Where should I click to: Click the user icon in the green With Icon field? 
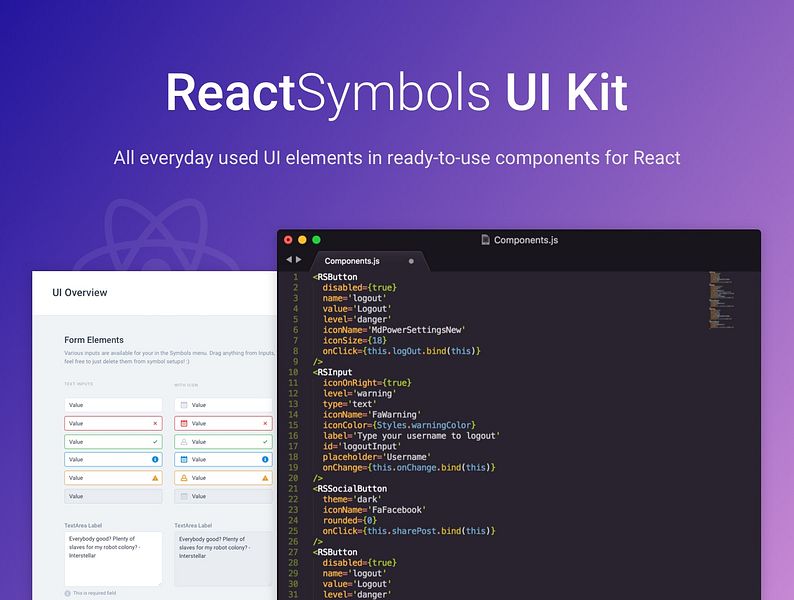coord(184,442)
